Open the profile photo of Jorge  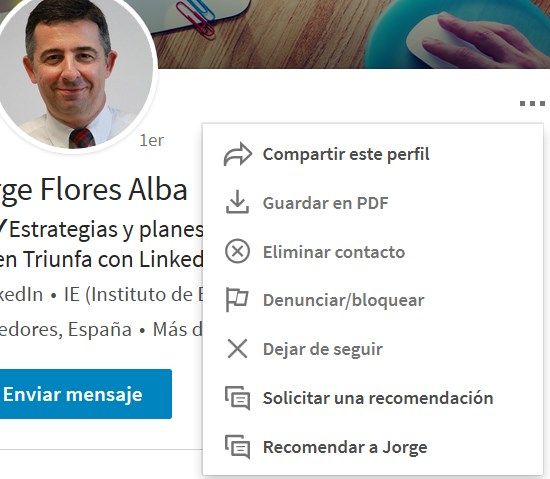(72, 72)
